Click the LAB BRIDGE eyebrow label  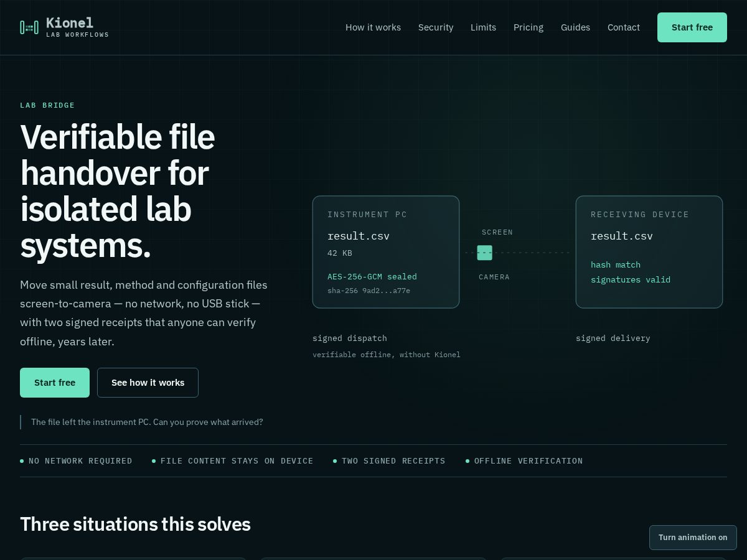(47, 105)
